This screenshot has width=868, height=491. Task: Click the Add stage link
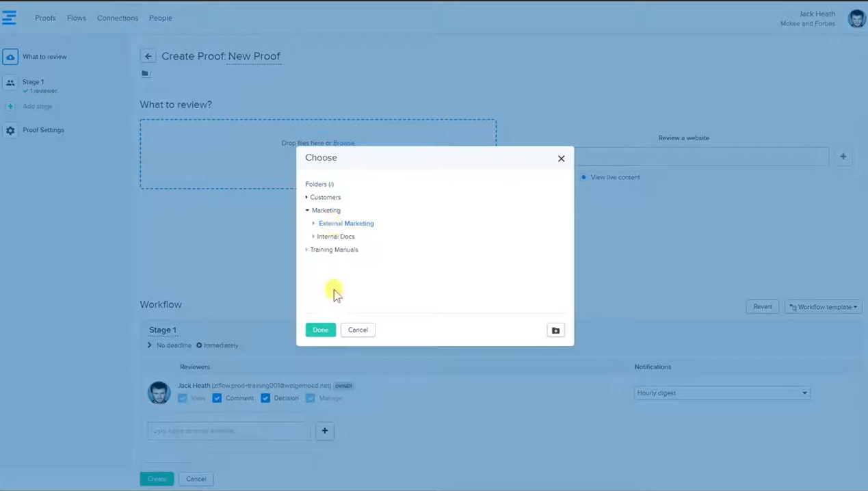[38, 107]
